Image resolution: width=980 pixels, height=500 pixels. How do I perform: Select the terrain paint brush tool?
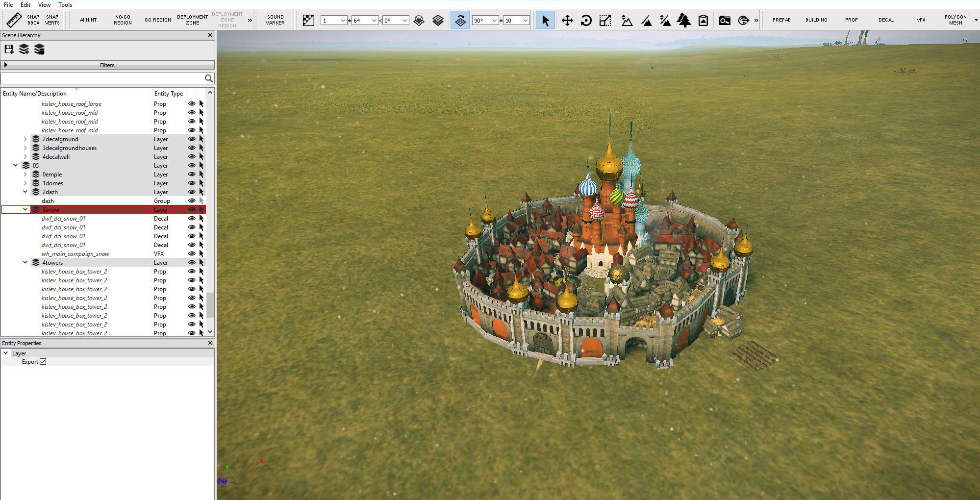(646, 20)
